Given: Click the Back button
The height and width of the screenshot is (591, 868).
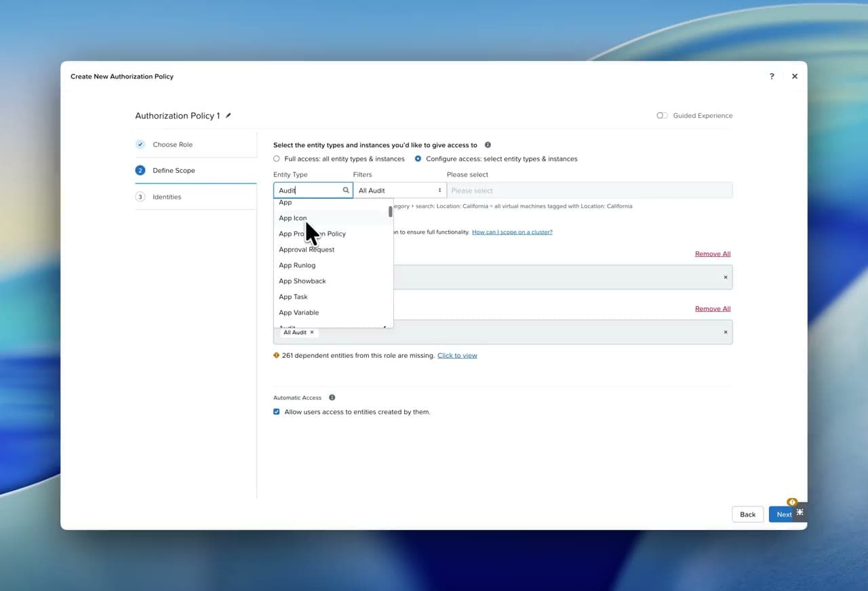Looking at the screenshot, I should coord(748,514).
